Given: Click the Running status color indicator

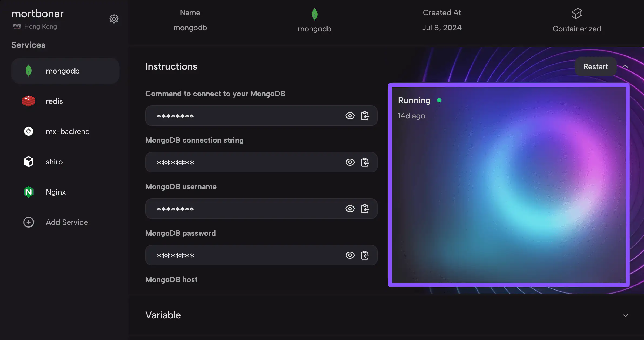Looking at the screenshot, I should [x=439, y=100].
